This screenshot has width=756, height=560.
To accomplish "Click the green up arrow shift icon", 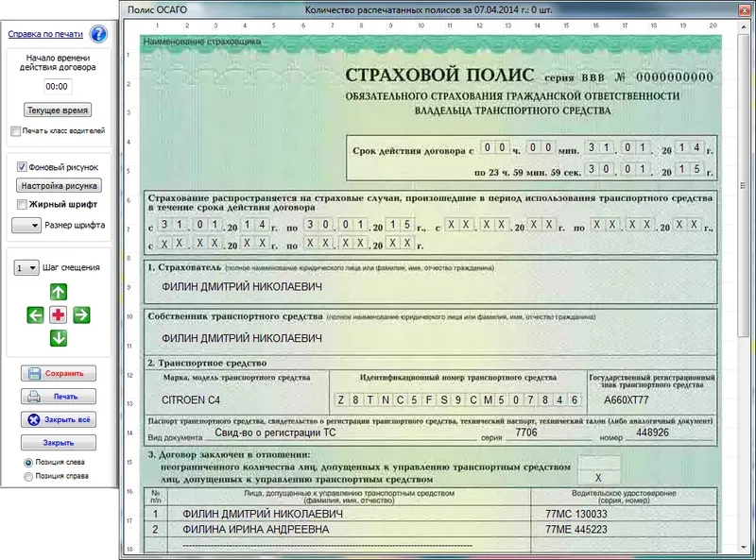I will pyautogui.click(x=58, y=291).
